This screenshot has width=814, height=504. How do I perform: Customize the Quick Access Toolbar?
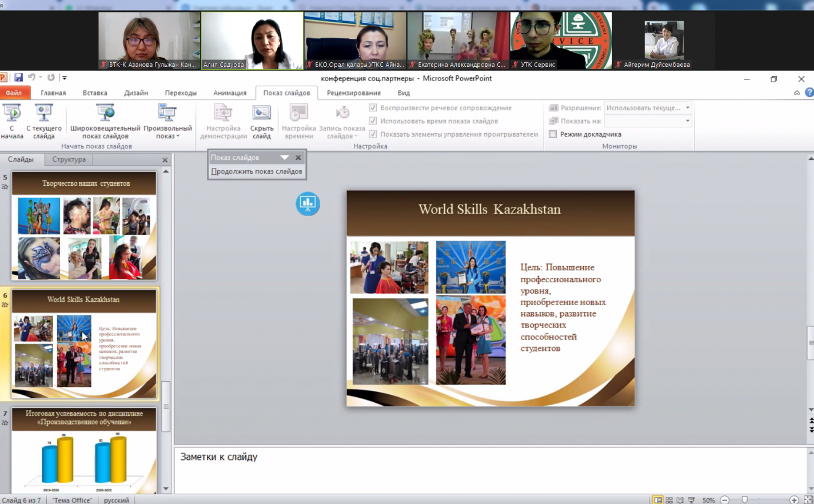64,78
